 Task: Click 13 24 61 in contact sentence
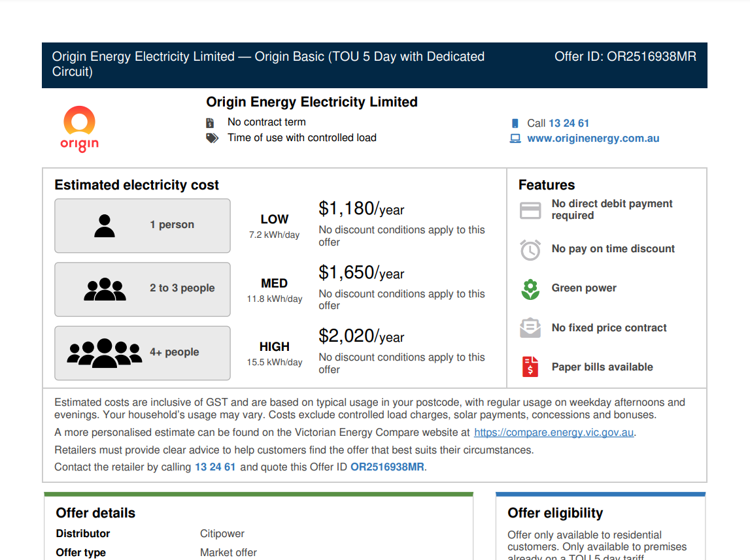(215, 467)
